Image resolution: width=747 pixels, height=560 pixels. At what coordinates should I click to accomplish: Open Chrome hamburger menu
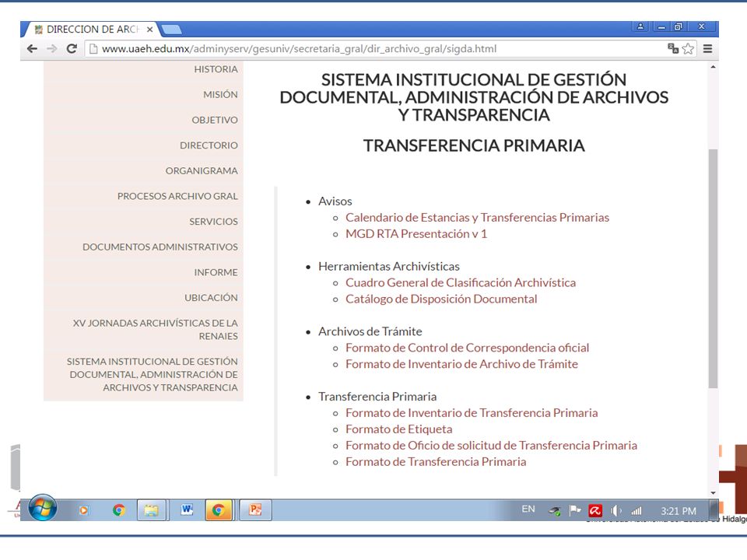tap(708, 48)
